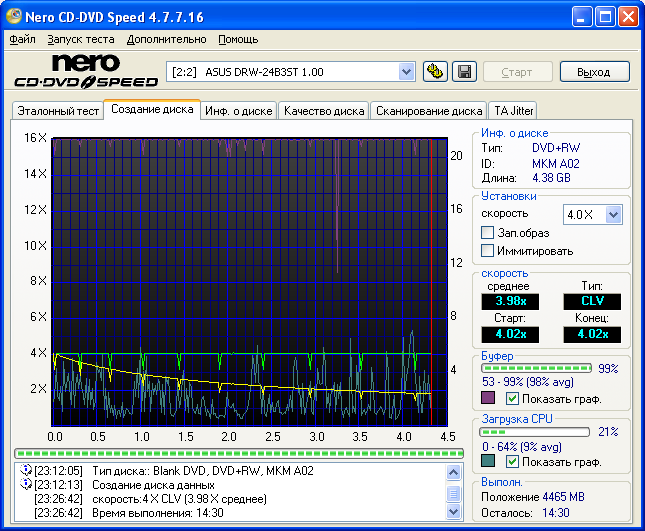Enable the Зап.образ checkbox
The image size is (645, 531).
tap(488, 233)
